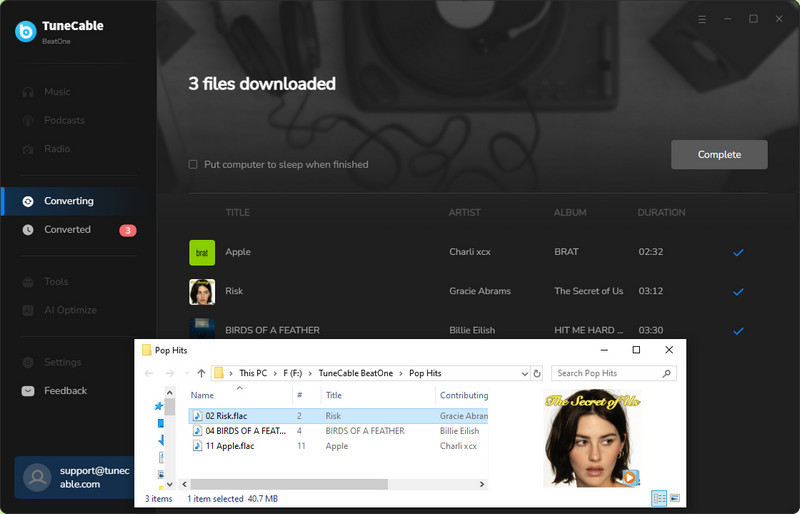Click the TuneCable BeatOne logo icon
Viewport: 800px width, 514px height.
(x=26, y=32)
